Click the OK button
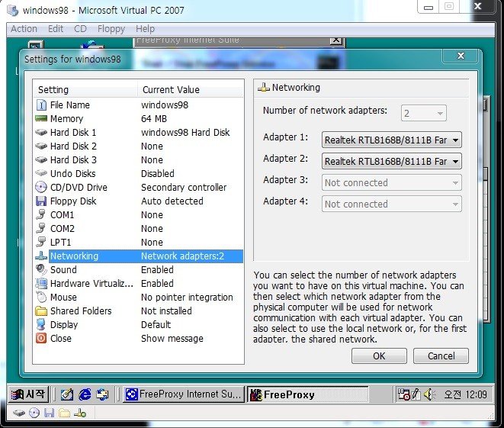Screen dimensions: 504x428 coord(379,356)
